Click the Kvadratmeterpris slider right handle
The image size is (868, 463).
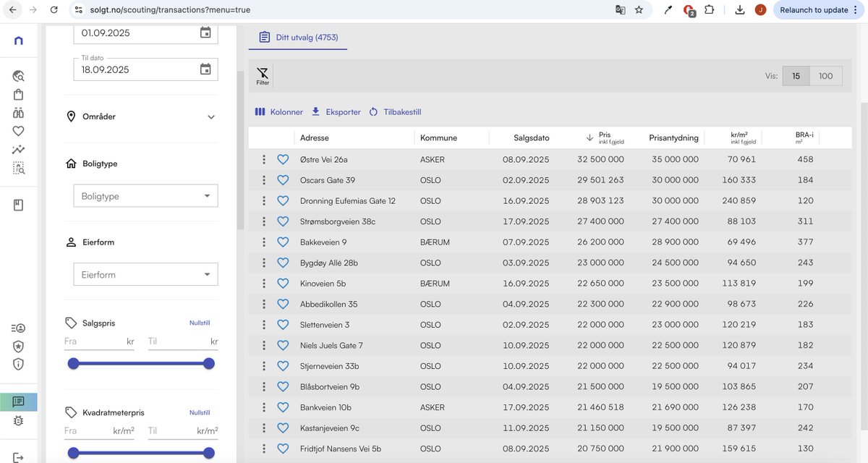pos(209,453)
